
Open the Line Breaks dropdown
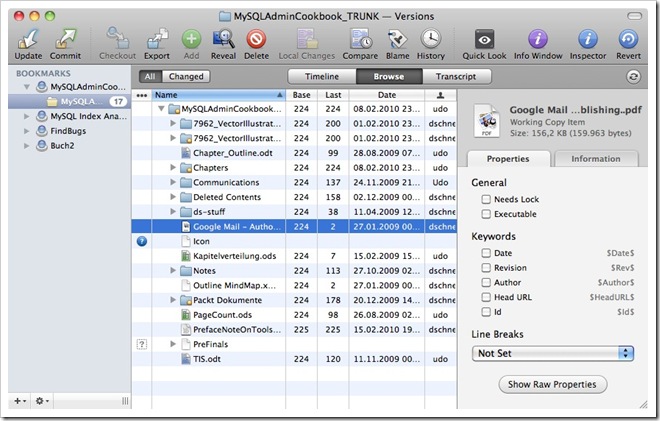click(554, 353)
